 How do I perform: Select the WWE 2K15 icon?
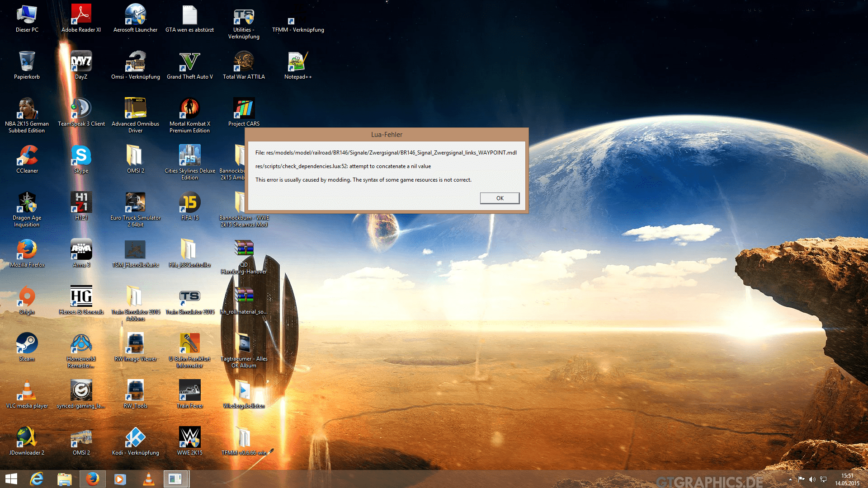pos(190,442)
